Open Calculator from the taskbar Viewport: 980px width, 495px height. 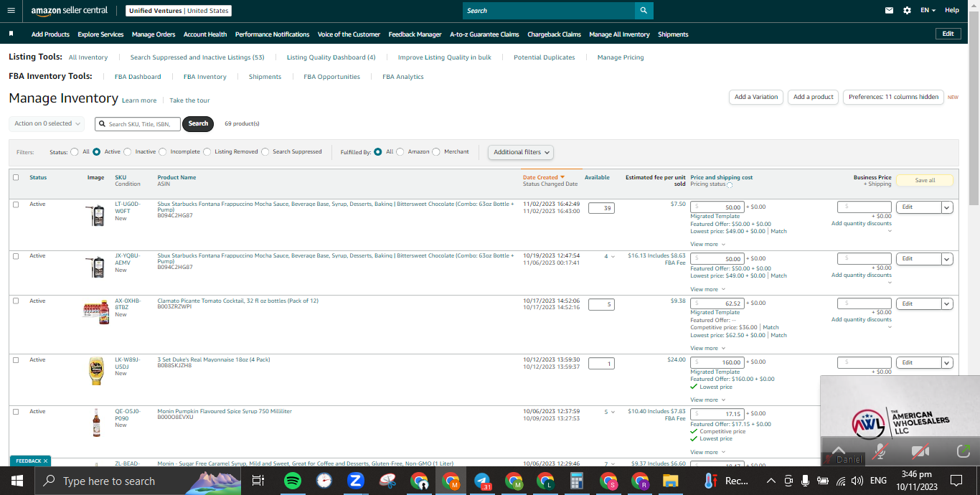(577, 481)
